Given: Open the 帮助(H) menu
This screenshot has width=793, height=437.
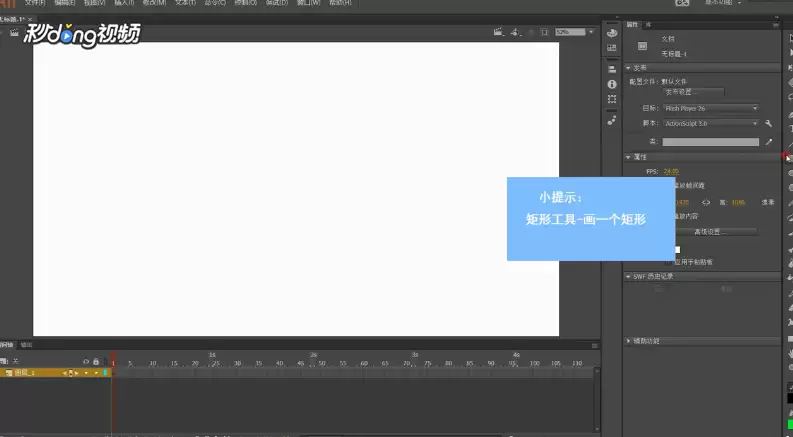Looking at the screenshot, I should (x=340, y=3).
